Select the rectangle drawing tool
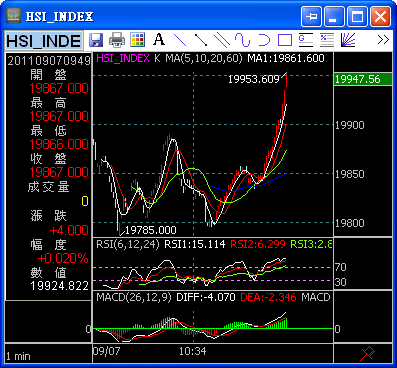 point(285,40)
